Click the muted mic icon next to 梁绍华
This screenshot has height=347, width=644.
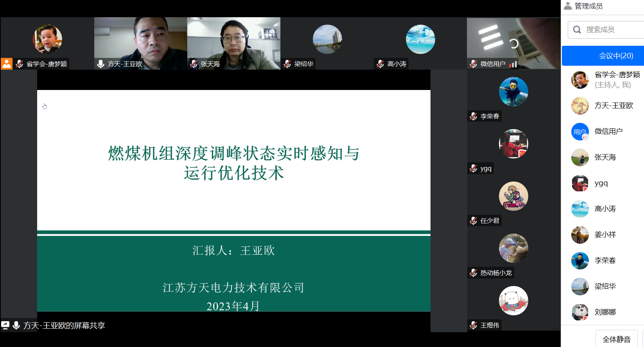[287, 64]
